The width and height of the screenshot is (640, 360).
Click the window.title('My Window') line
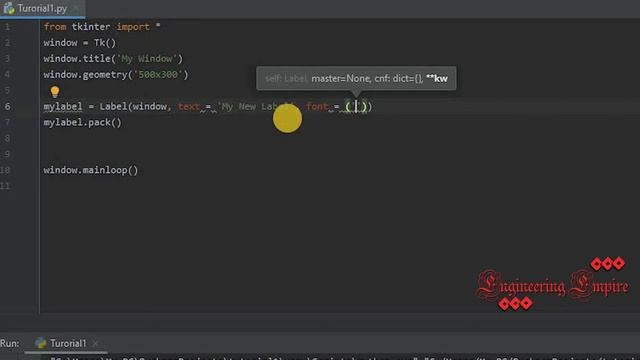click(113, 59)
